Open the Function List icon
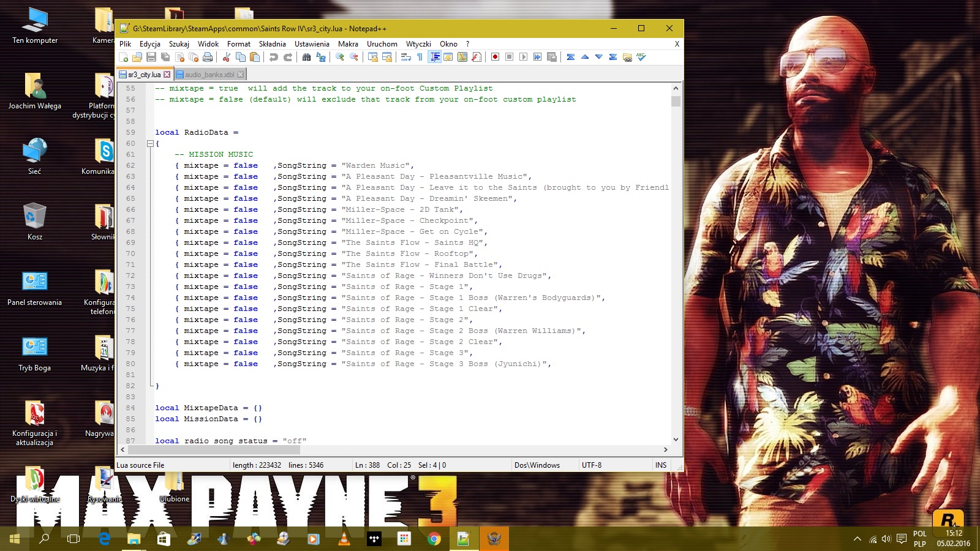The height and width of the screenshot is (551, 980). 477,57
